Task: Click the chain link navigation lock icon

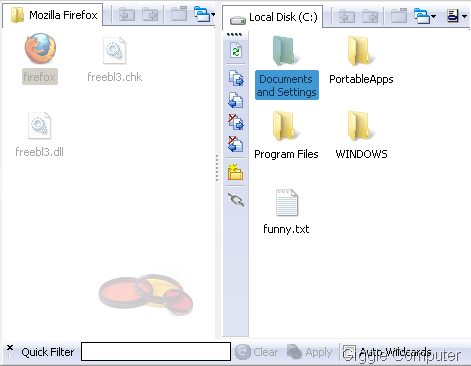Action: (236, 200)
